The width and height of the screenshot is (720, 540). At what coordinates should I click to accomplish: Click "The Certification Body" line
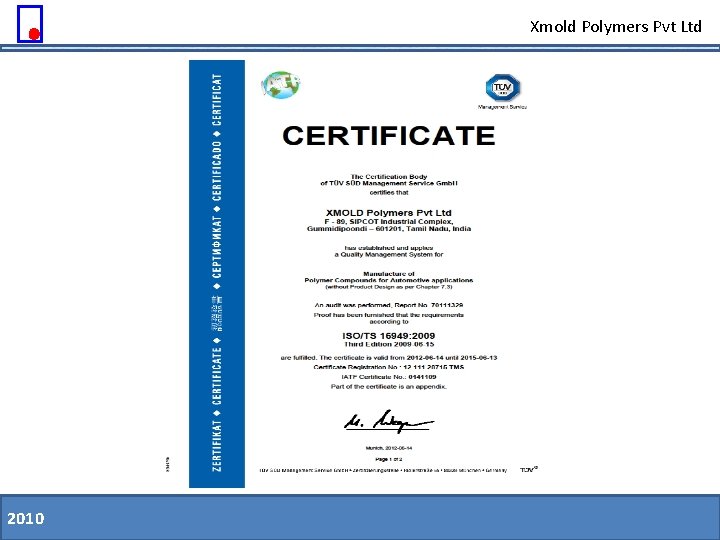(x=388, y=176)
